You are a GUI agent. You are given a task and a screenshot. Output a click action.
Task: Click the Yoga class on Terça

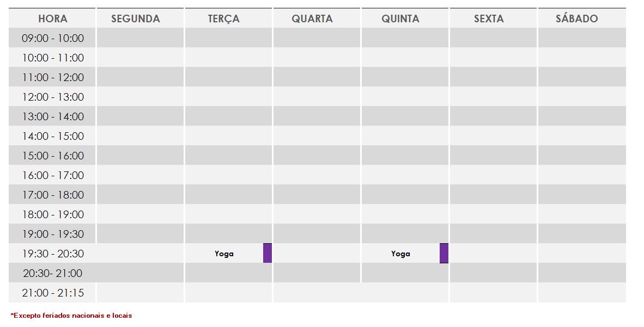point(224,254)
